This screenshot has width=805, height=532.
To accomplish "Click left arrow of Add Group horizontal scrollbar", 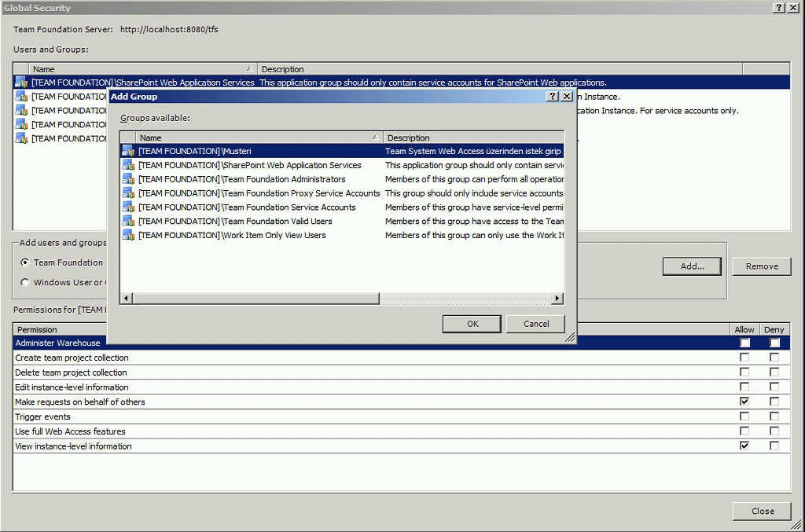I will tap(127, 298).
